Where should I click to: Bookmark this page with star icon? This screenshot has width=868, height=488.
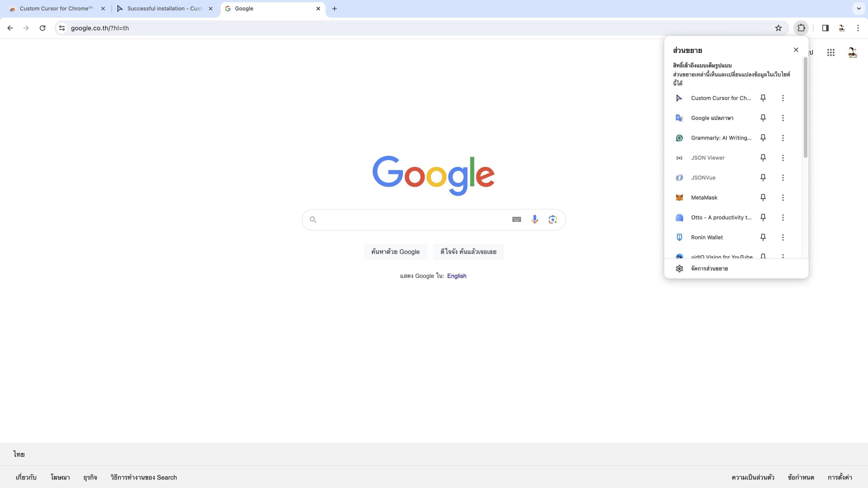(778, 28)
